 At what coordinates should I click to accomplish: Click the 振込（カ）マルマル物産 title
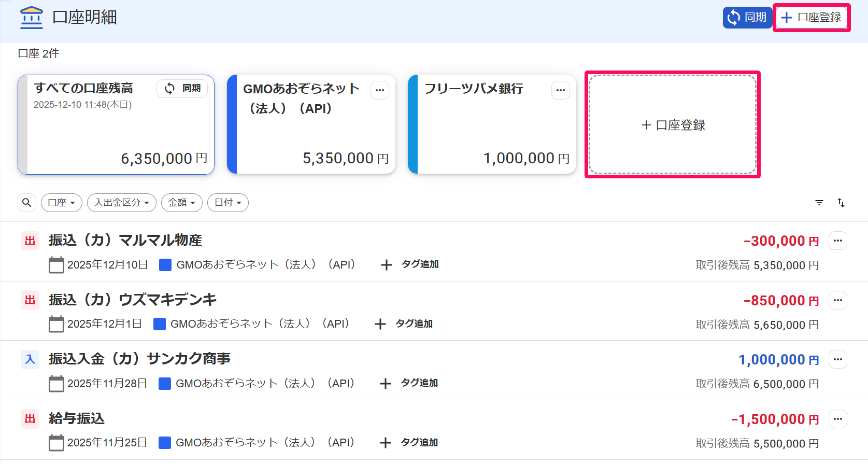point(125,241)
